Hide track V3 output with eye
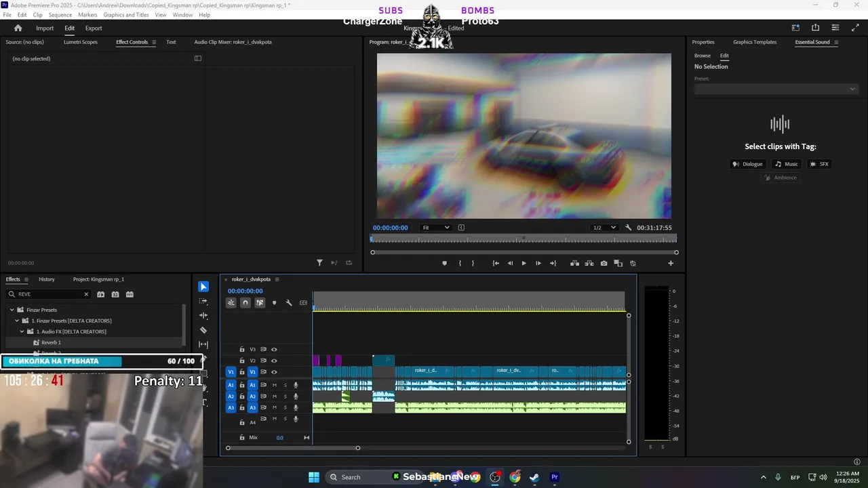This screenshot has width=868, height=488. pos(274,350)
